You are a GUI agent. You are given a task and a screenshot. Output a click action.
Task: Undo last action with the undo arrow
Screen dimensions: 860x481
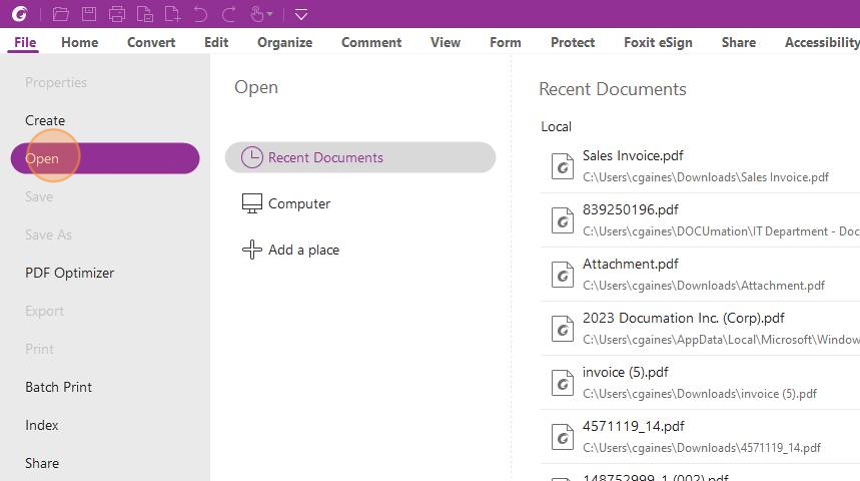click(x=200, y=14)
